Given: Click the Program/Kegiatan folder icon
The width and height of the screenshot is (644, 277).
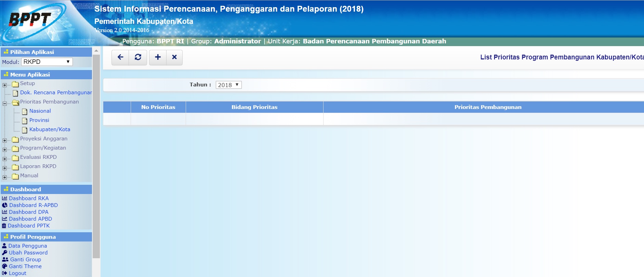Looking at the screenshot, I should 15,149.
